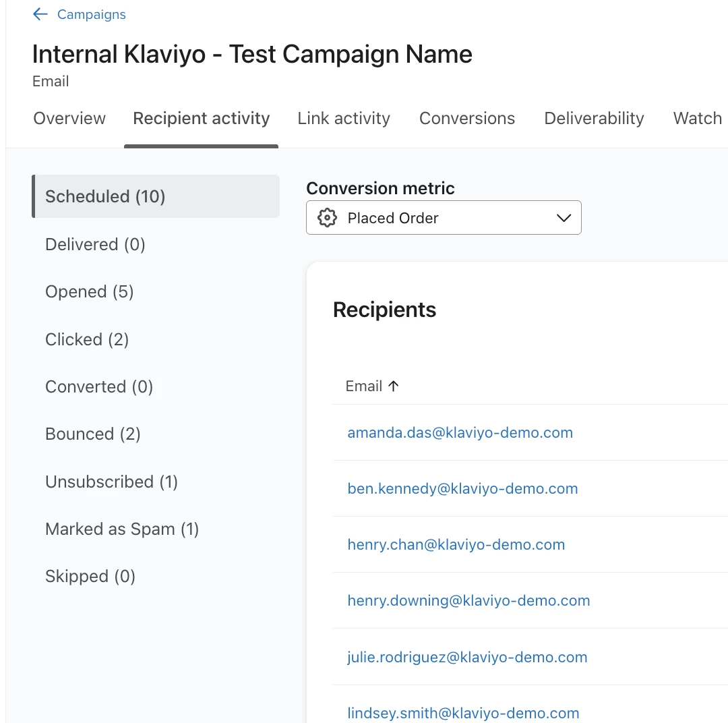Select the Converted (0) filter

click(99, 386)
